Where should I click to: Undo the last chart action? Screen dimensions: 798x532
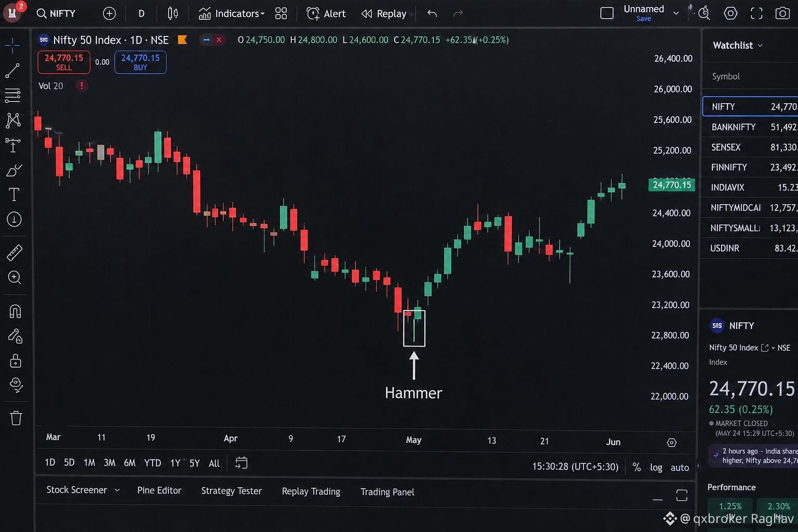432,14
